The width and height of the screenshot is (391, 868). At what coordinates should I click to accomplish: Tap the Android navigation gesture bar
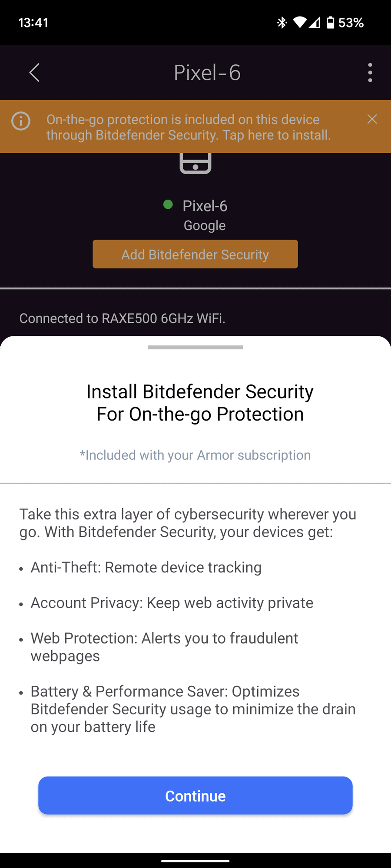195,861
